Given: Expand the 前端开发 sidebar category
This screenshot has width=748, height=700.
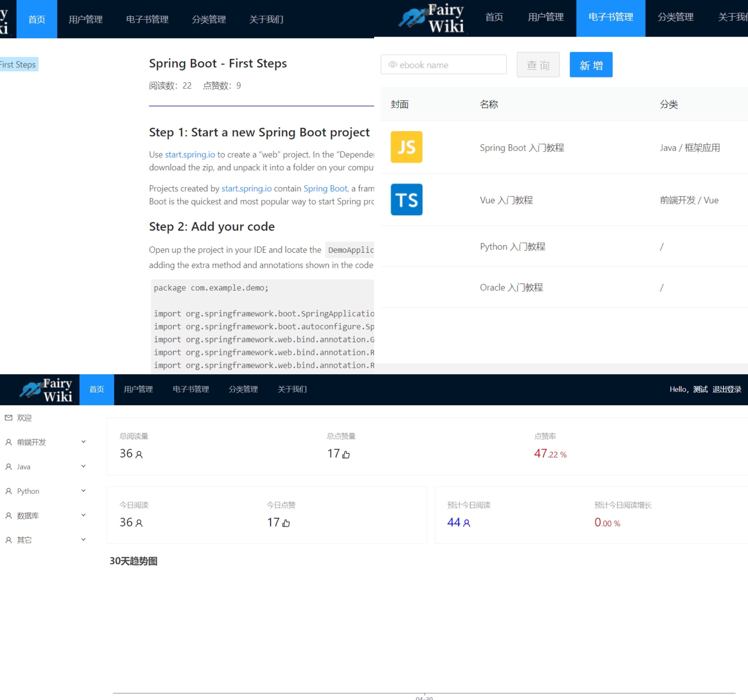Looking at the screenshot, I should tap(83, 442).
